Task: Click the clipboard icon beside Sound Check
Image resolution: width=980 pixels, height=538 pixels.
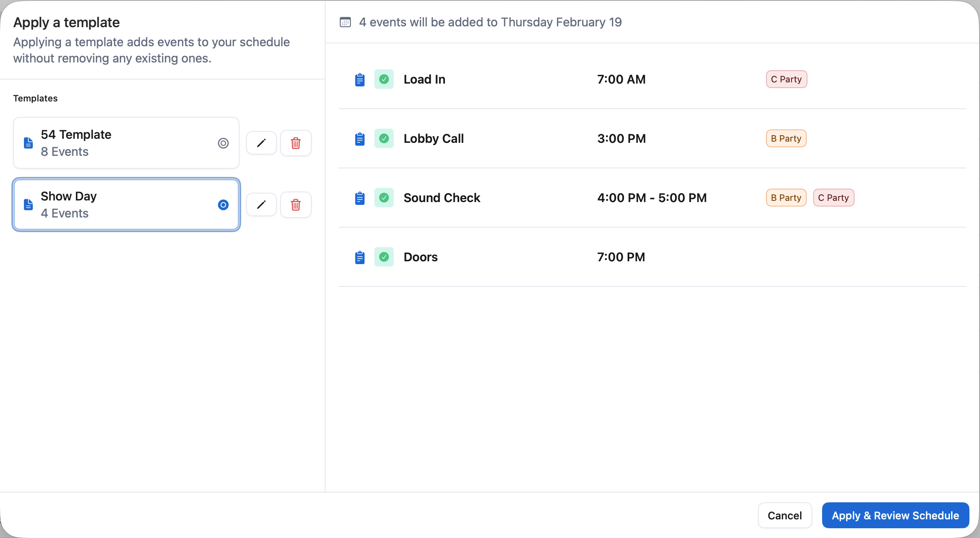Action: tap(360, 198)
